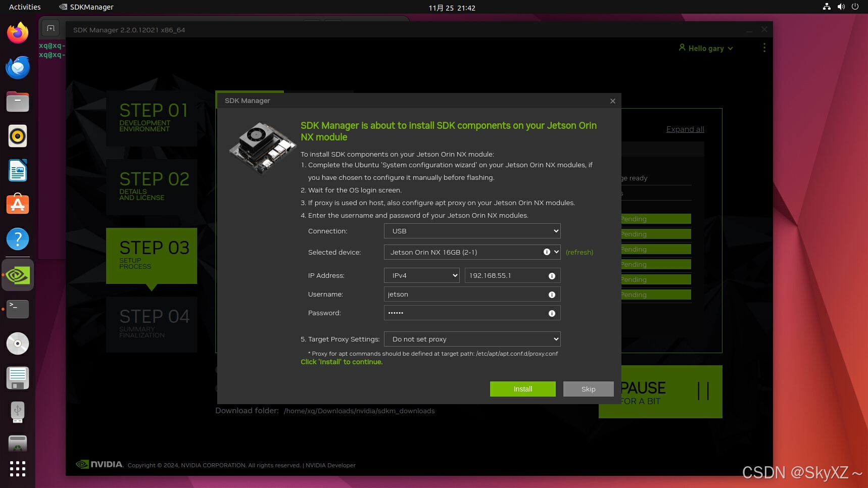868x488 pixels.
Task: Close the SDK Manager dialog
Action: pyautogui.click(x=613, y=101)
